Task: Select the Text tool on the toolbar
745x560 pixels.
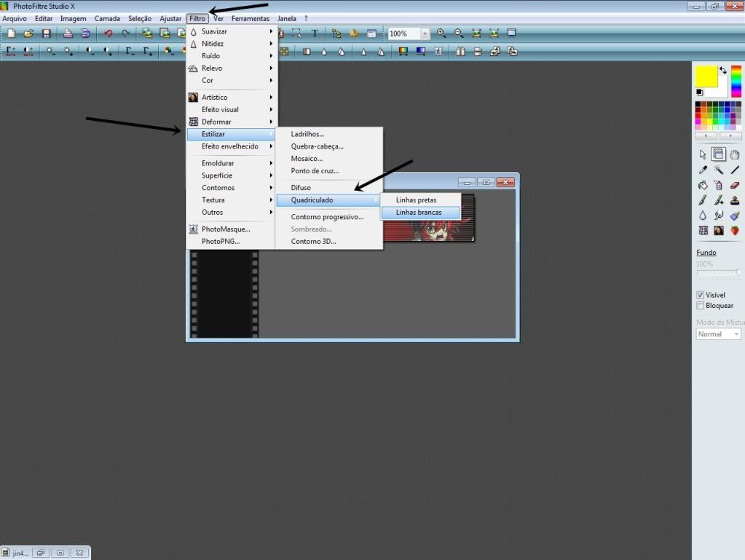Action: (316, 33)
